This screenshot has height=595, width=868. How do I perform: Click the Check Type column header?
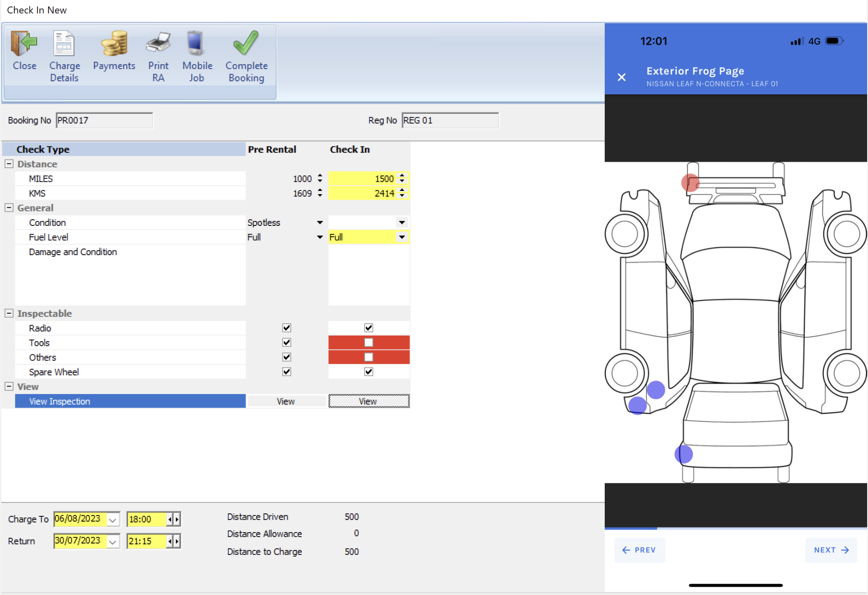(x=124, y=149)
